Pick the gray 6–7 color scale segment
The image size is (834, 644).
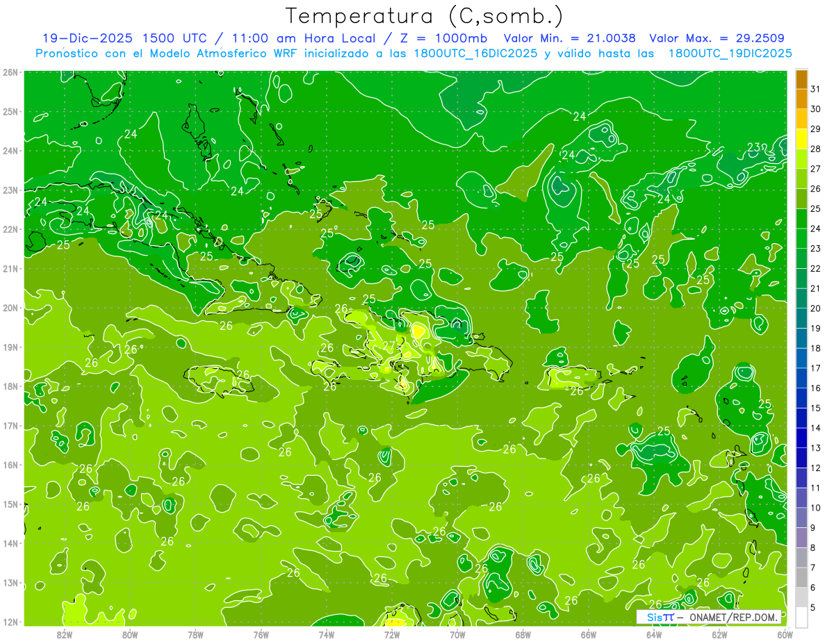[x=801, y=577]
